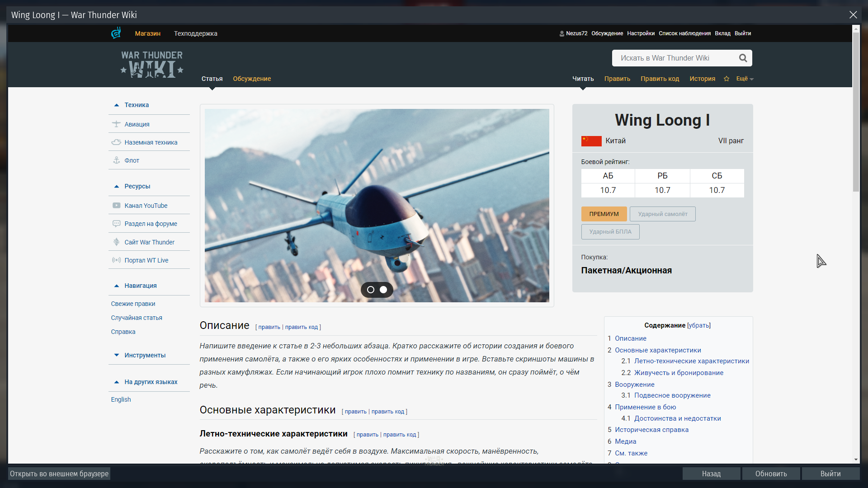Screen dimensions: 868x488
Task: Click the aviation plane icon in sidebar
Action: coord(116,124)
